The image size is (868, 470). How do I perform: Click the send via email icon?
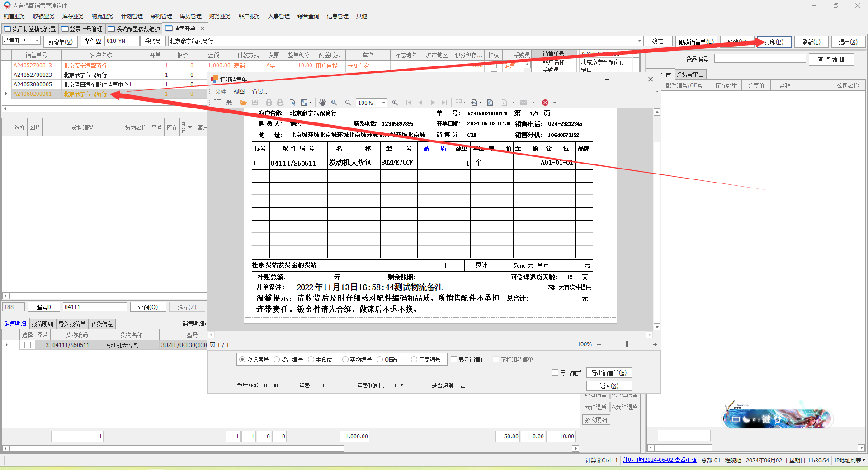point(524,103)
